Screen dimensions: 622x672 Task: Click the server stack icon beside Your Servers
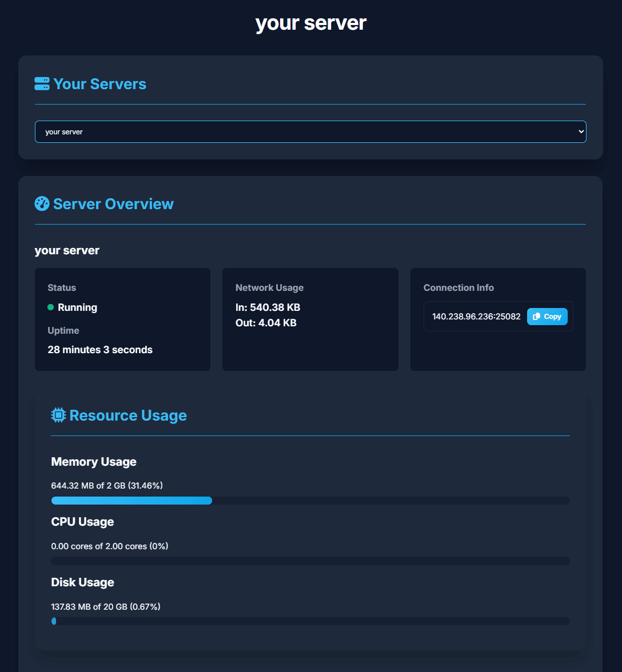[x=42, y=84]
